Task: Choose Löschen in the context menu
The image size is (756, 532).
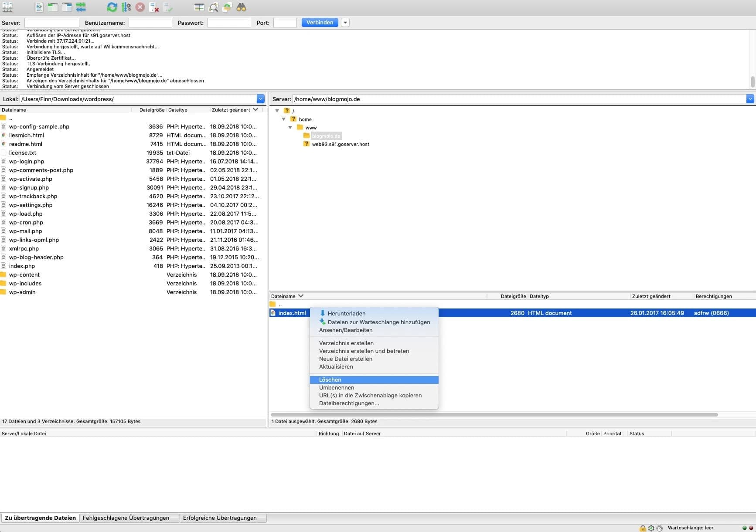Action: point(330,380)
